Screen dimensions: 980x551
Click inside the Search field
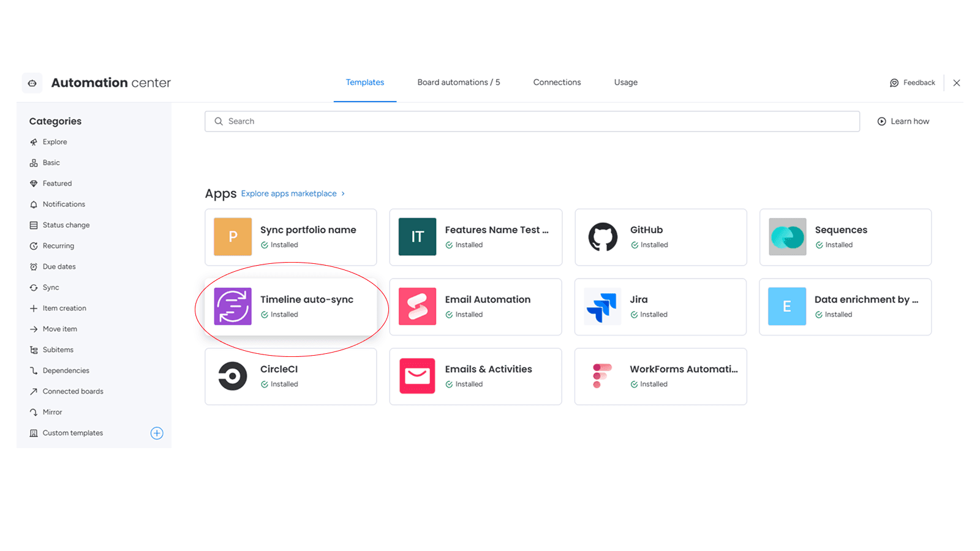point(429,121)
